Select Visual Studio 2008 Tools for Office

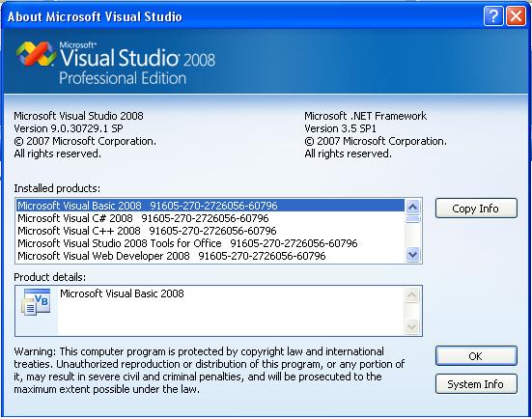coord(210,243)
